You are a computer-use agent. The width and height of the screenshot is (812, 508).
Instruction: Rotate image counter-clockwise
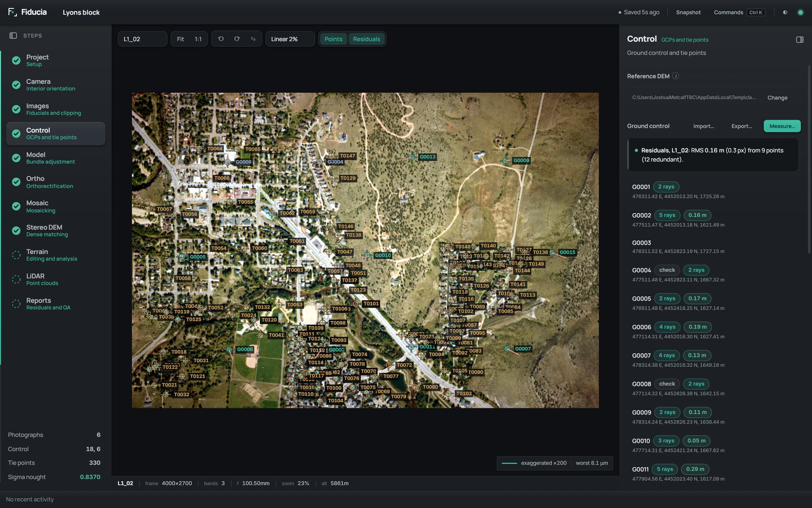click(221, 39)
